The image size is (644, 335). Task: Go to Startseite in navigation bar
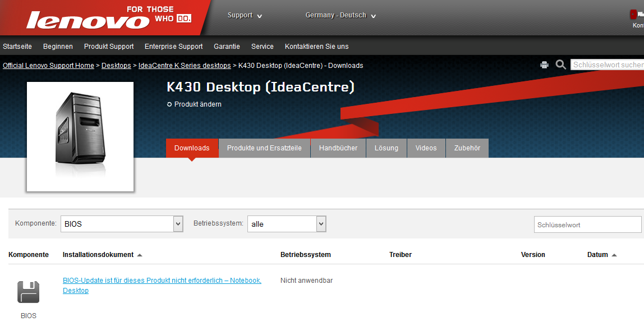17,47
